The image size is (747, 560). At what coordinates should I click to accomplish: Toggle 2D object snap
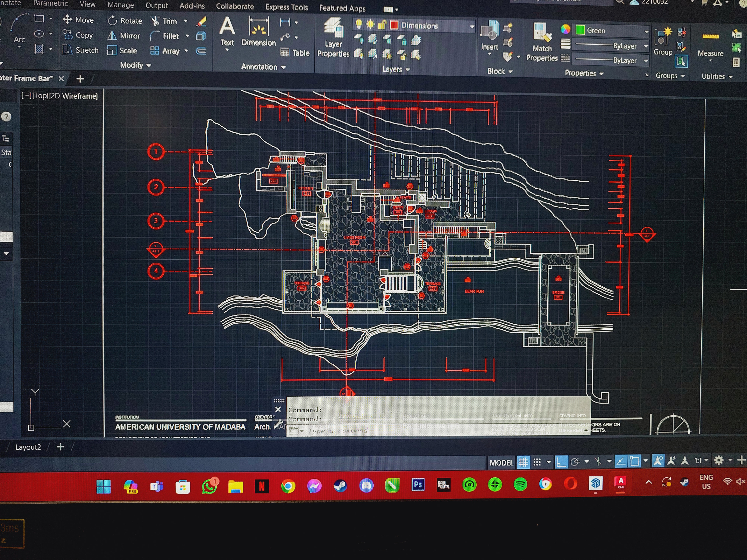(x=635, y=461)
